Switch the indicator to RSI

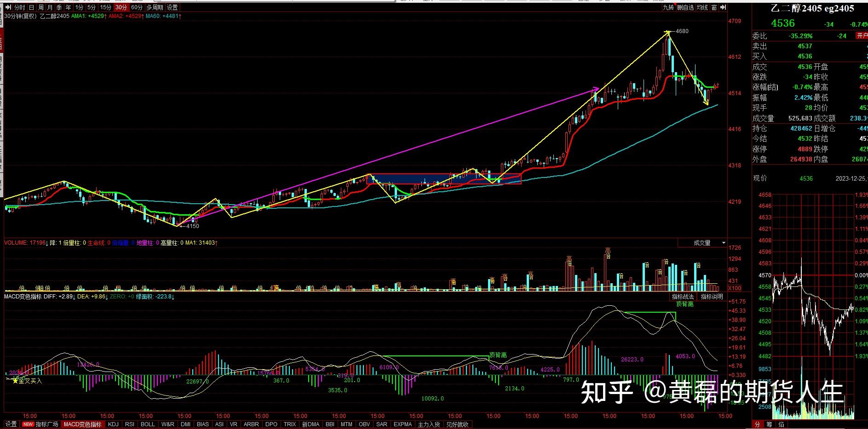[130, 424]
